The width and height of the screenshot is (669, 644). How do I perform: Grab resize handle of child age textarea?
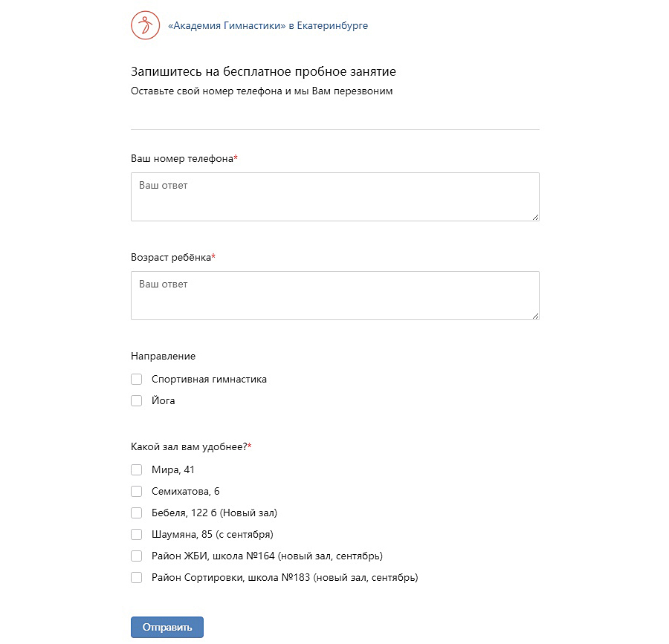tap(535, 316)
